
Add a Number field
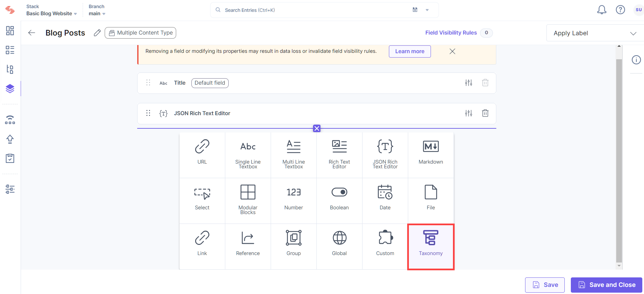coord(294,201)
